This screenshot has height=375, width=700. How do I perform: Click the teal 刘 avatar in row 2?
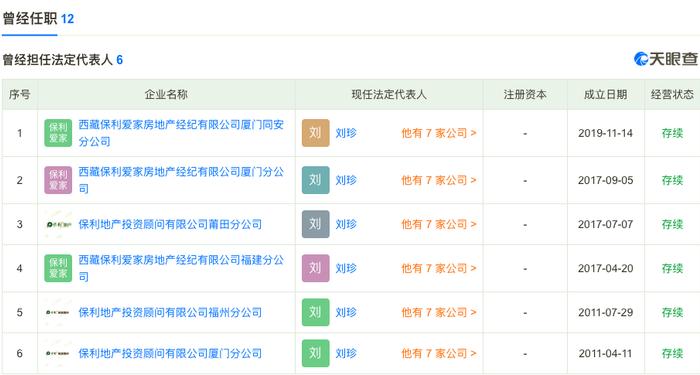(x=316, y=180)
